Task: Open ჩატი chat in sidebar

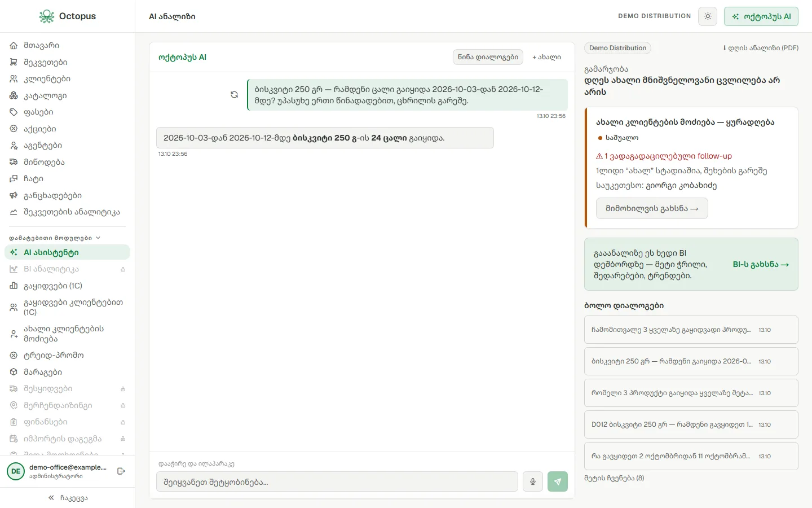Action: click(67, 179)
